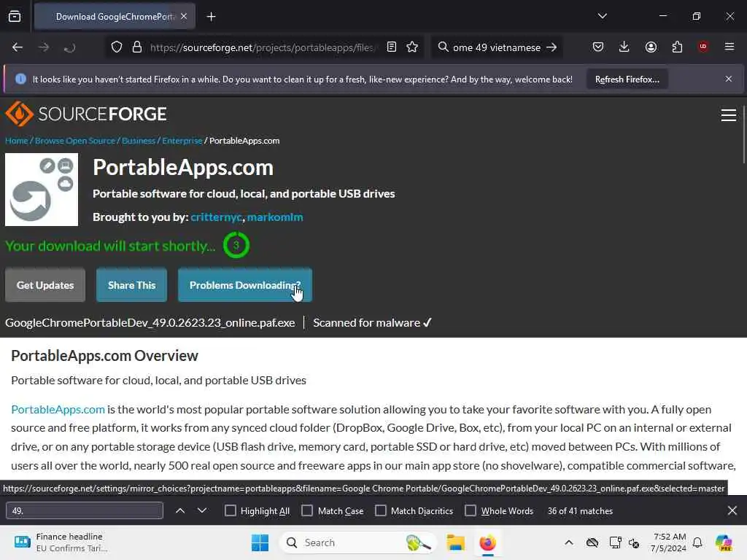This screenshot has height=560, width=747.
Task: Open SourceForge site hamburger menu
Action: pos(729,114)
